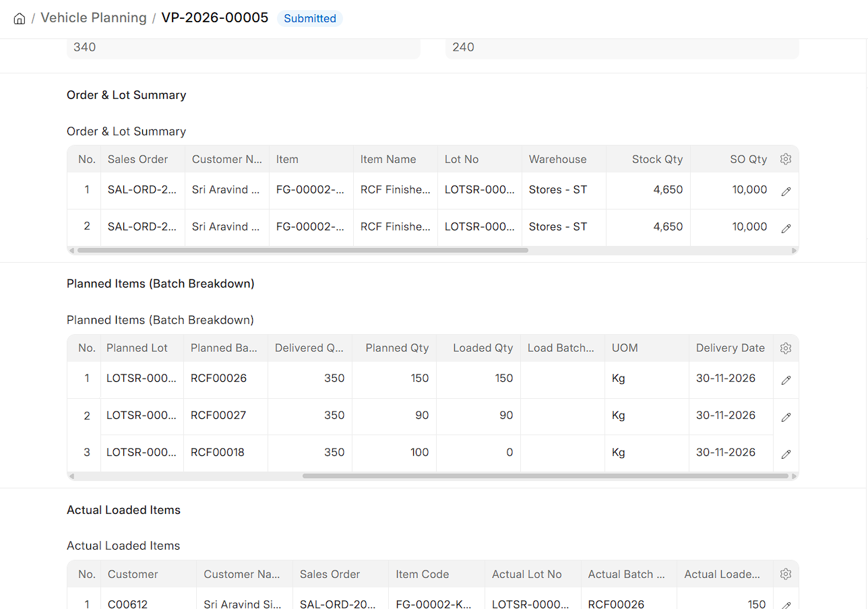Click left scroll arrow of Planned Items table
The width and height of the screenshot is (868, 609).
tap(72, 476)
